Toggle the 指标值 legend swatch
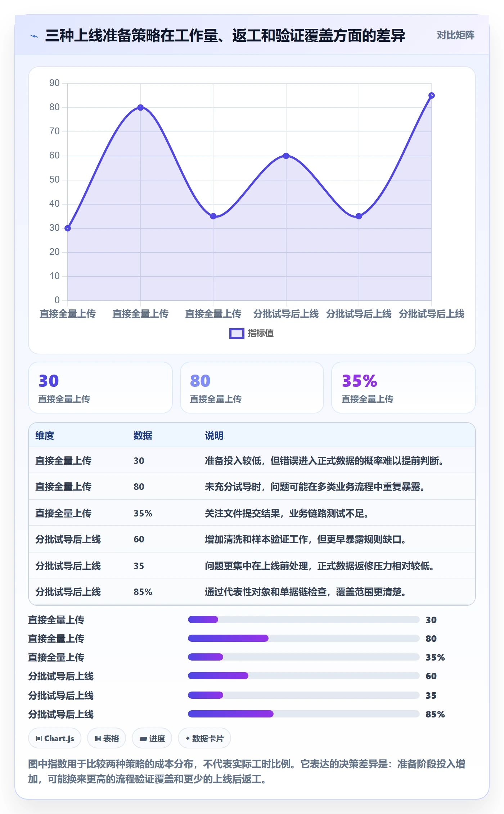Image resolution: width=504 pixels, height=814 pixels. [x=237, y=334]
